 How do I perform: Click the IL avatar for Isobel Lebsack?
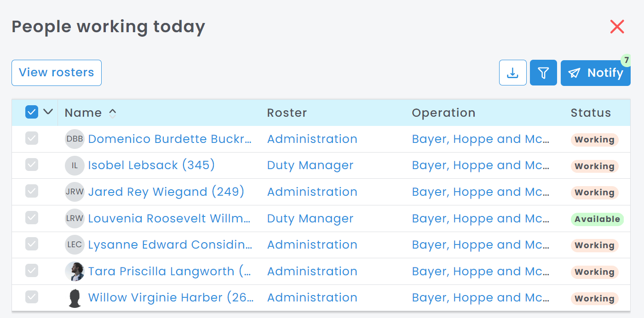[x=75, y=165]
